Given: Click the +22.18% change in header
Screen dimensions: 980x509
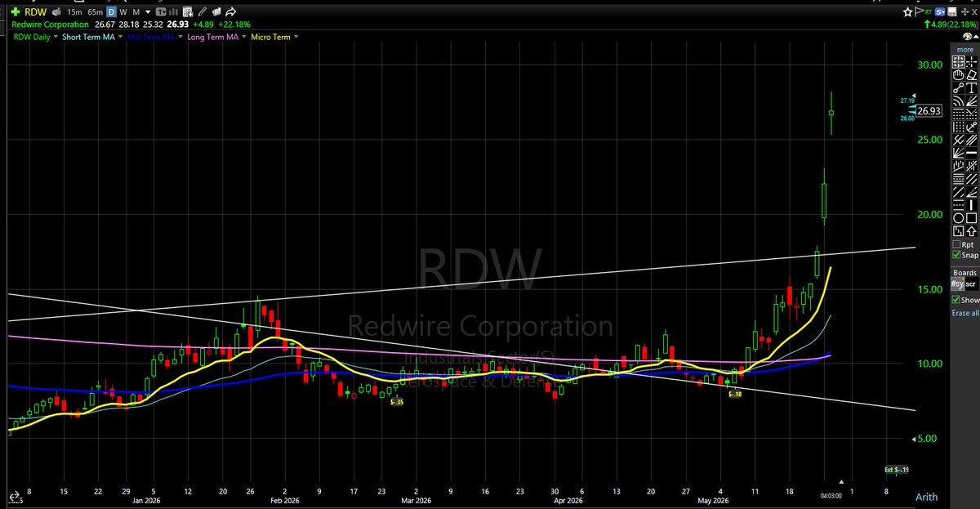Looking at the screenshot, I should 234,25.
